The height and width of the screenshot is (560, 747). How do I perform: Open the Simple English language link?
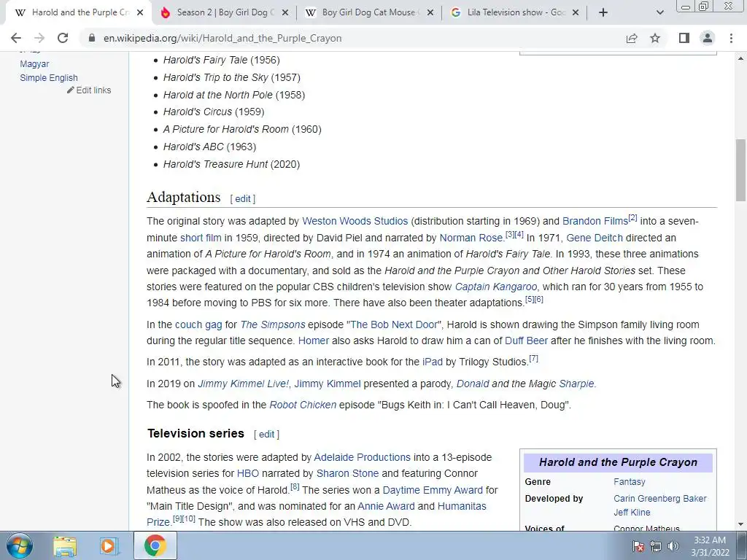(x=49, y=77)
